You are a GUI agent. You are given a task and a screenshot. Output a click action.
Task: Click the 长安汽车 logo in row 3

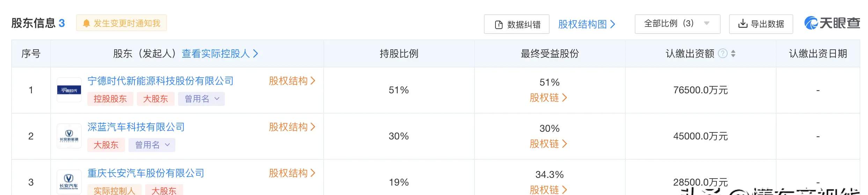click(x=69, y=182)
